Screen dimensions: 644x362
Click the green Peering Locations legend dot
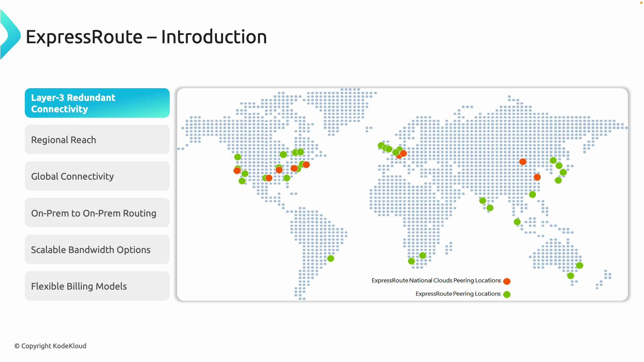point(507,294)
